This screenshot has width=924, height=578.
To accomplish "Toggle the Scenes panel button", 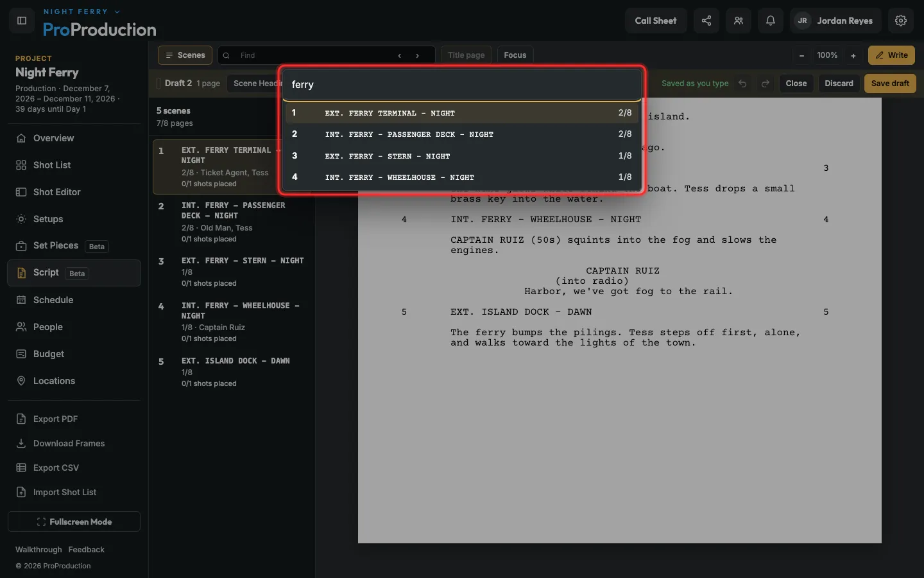I will [x=185, y=55].
